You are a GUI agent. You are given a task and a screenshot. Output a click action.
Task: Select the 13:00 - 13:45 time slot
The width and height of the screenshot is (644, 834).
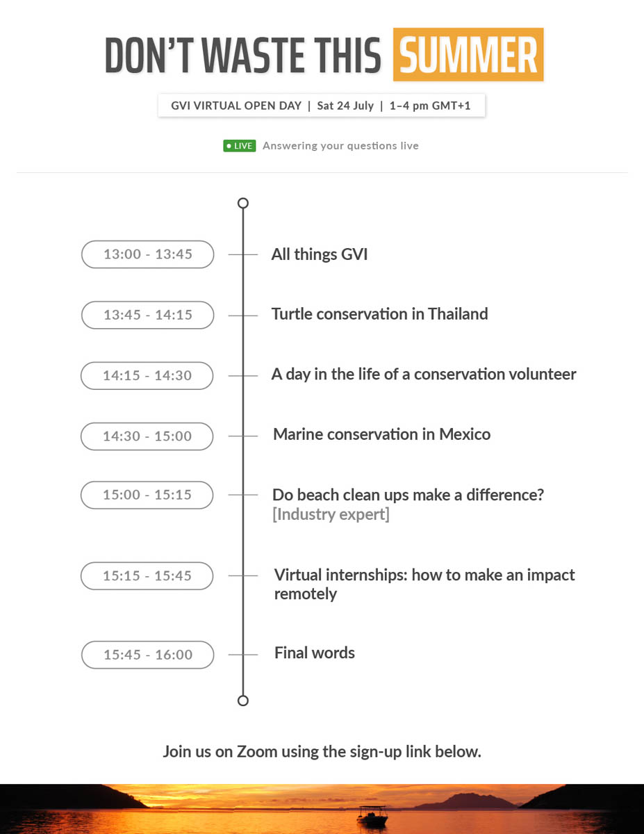[x=148, y=254]
